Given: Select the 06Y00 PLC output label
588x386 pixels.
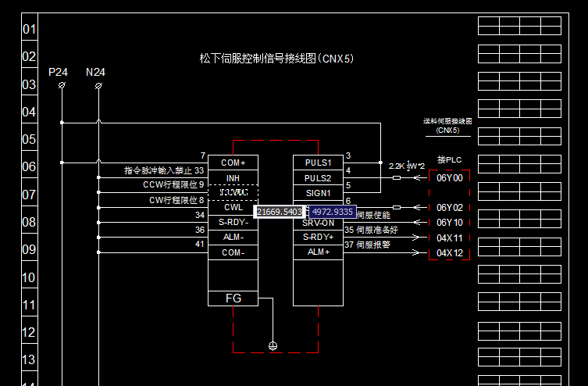Looking at the screenshot, I should [449, 178].
